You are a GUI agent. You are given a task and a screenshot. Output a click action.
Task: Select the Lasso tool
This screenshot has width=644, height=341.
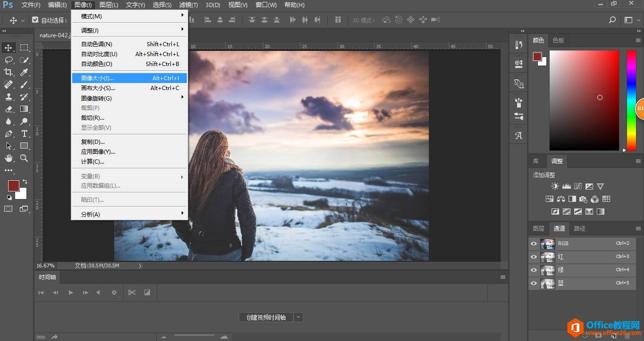point(8,60)
